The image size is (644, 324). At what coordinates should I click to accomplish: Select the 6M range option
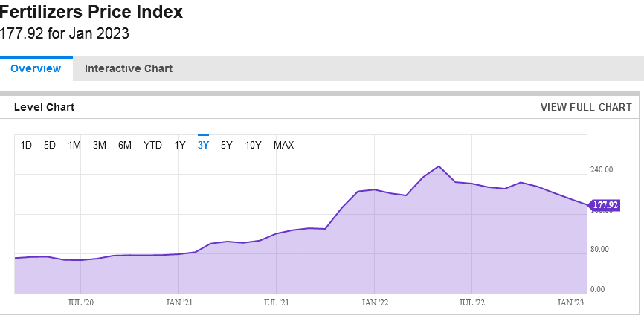(x=125, y=145)
